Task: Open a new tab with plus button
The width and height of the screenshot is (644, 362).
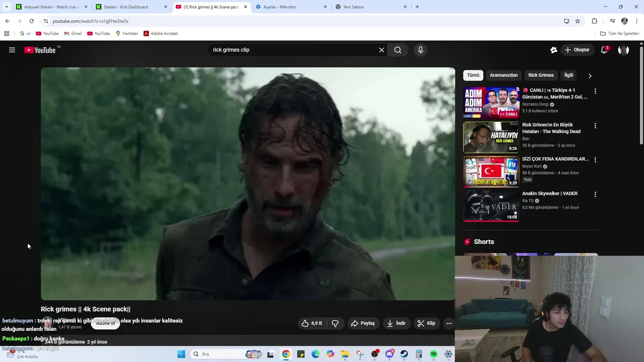Action: [417, 7]
